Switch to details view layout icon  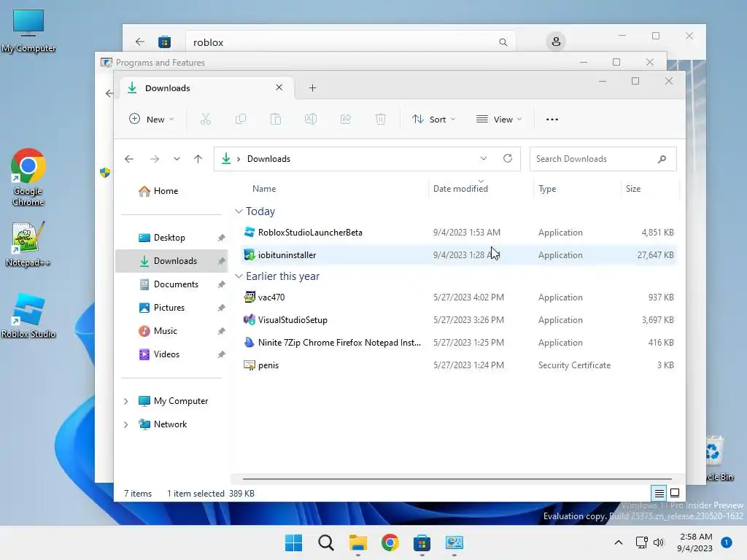pyautogui.click(x=659, y=494)
